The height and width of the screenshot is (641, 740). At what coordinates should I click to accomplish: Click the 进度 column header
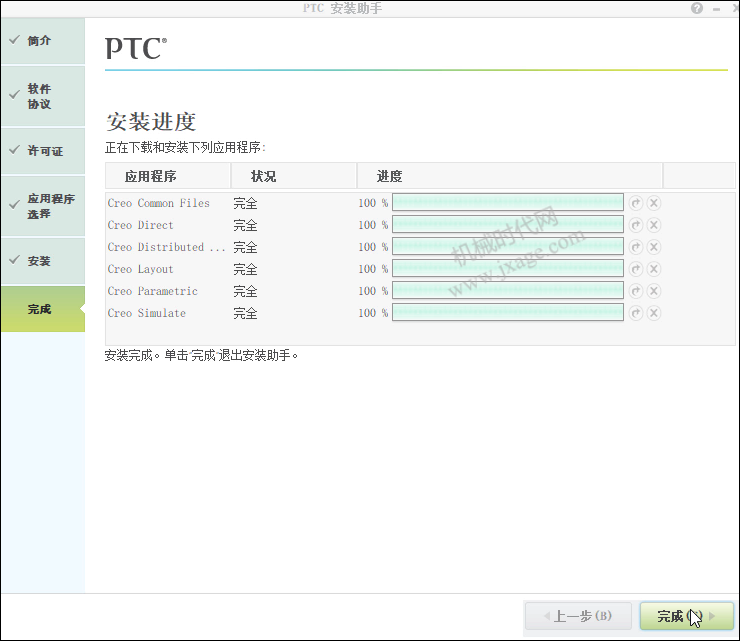tap(510, 176)
